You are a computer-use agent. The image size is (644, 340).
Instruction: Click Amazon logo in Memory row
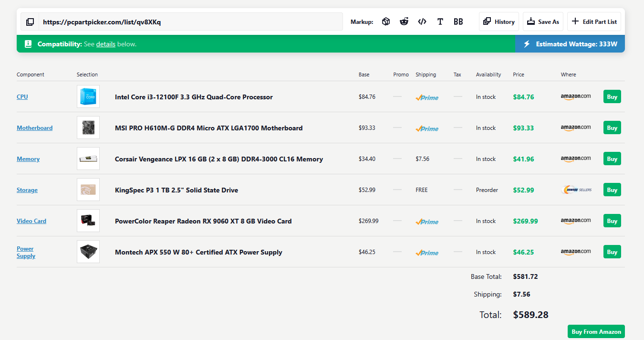(x=576, y=159)
